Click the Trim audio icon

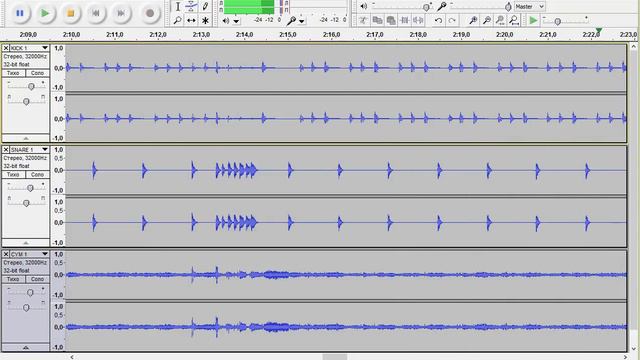coord(404,20)
